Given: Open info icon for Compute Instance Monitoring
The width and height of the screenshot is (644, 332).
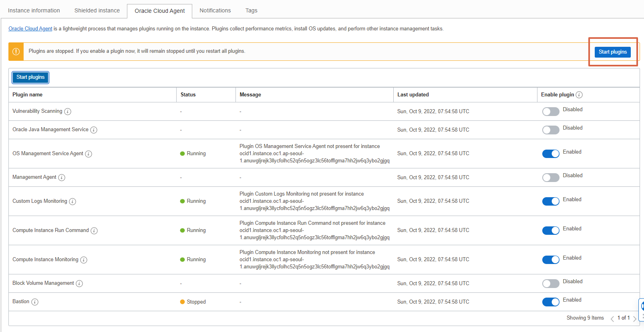Looking at the screenshot, I should click(84, 260).
